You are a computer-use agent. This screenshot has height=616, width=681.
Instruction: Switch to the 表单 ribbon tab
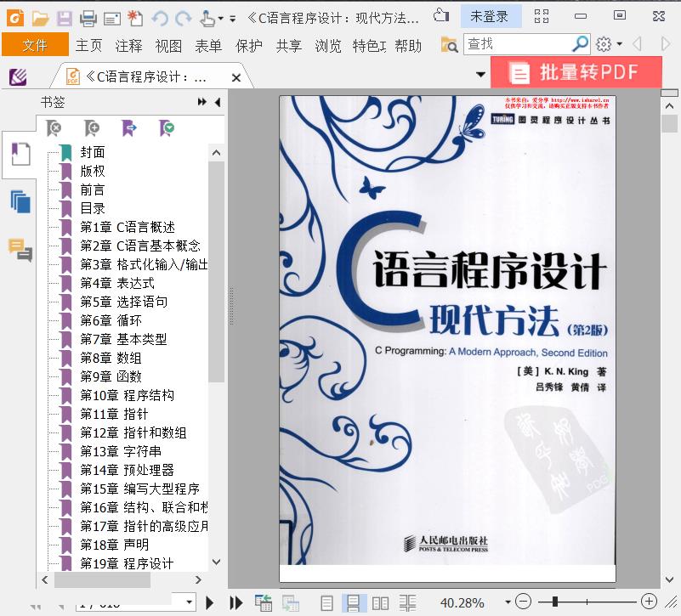[x=208, y=45]
